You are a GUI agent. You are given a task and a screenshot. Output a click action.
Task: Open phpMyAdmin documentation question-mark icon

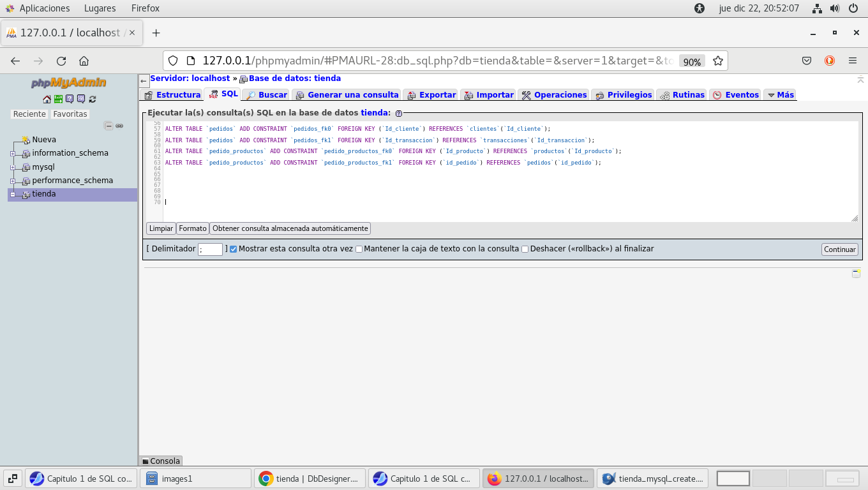point(70,99)
